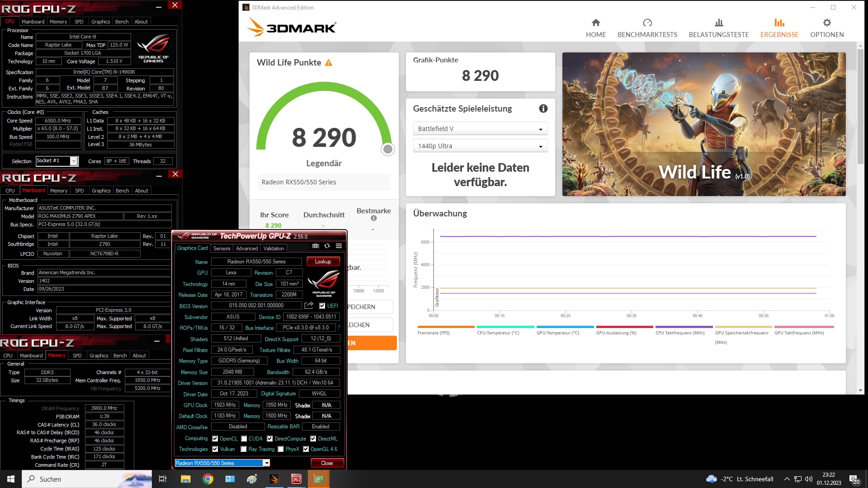This screenshot has height=488, width=868.
Task: Open SPD tab in bottom CPU-Z Memory window
Action: pos(77,356)
